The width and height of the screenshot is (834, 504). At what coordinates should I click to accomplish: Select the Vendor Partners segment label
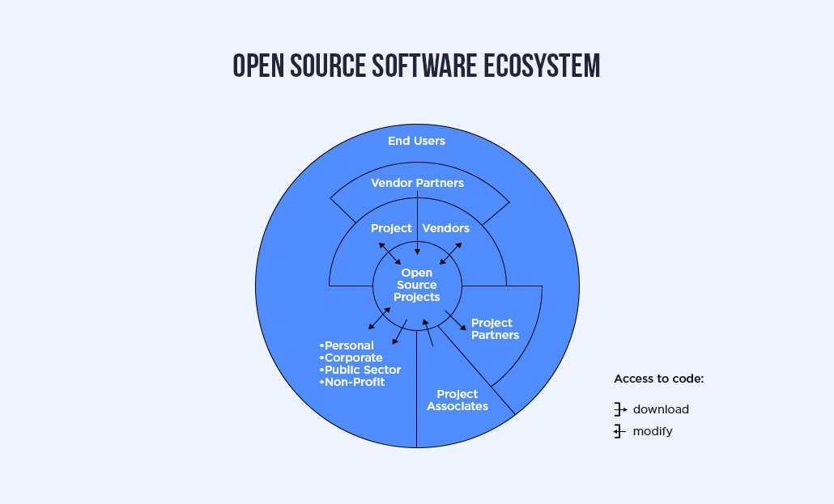[x=417, y=183]
